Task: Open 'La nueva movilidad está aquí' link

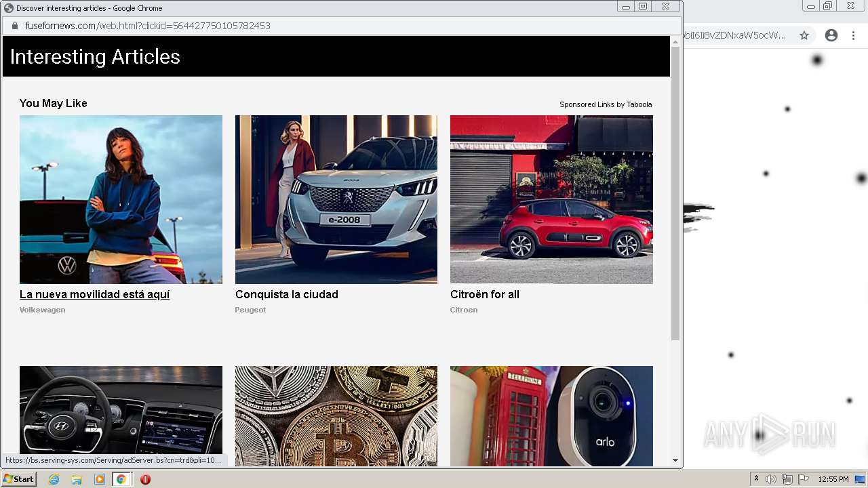Action: [94, 294]
